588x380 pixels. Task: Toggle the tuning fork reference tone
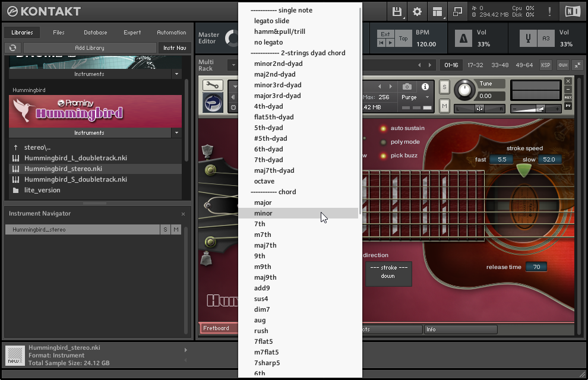[x=528, y=38]
